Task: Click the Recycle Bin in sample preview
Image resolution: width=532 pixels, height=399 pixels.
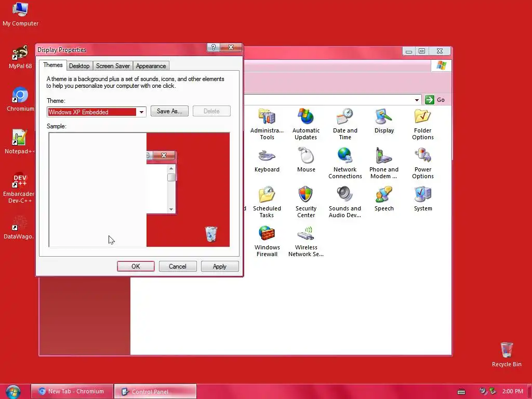Action: click(211, 234)
